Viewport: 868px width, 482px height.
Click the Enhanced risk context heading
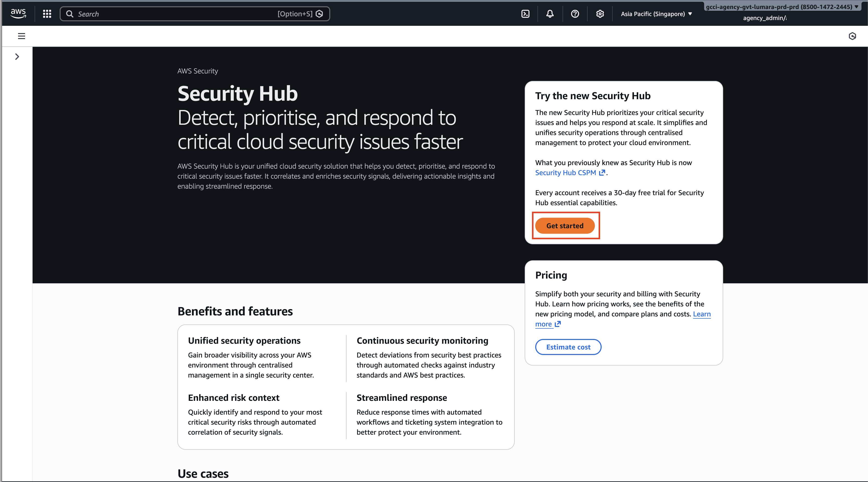pos(234,398)
